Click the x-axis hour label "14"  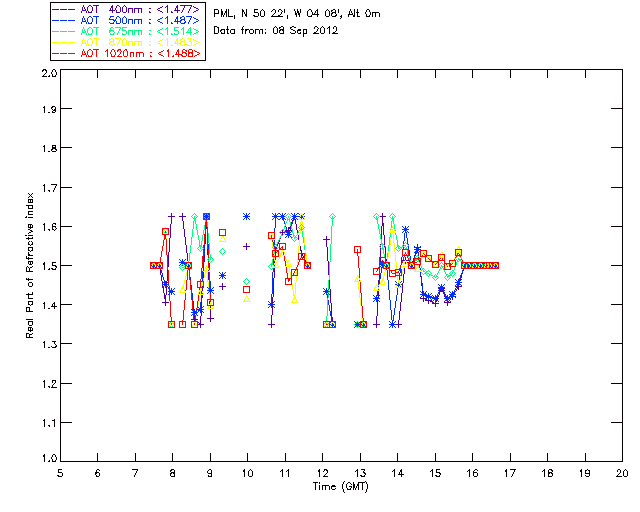tap(398, 473)
